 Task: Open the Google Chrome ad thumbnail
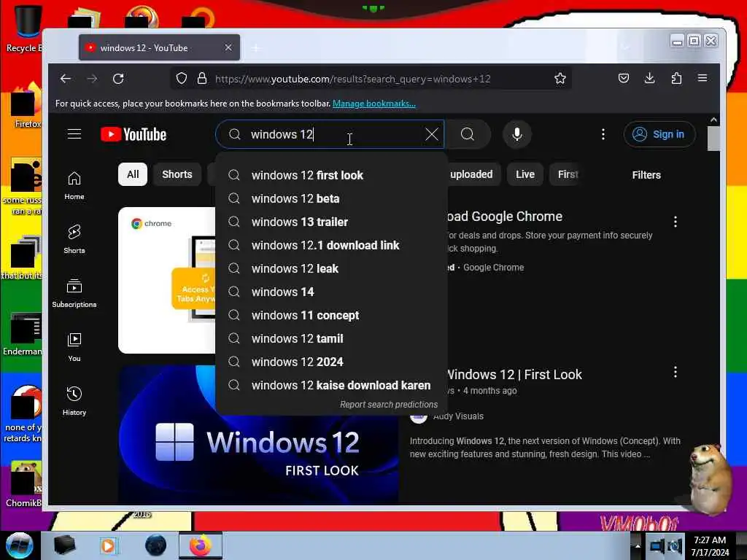[x=167, y=280]
